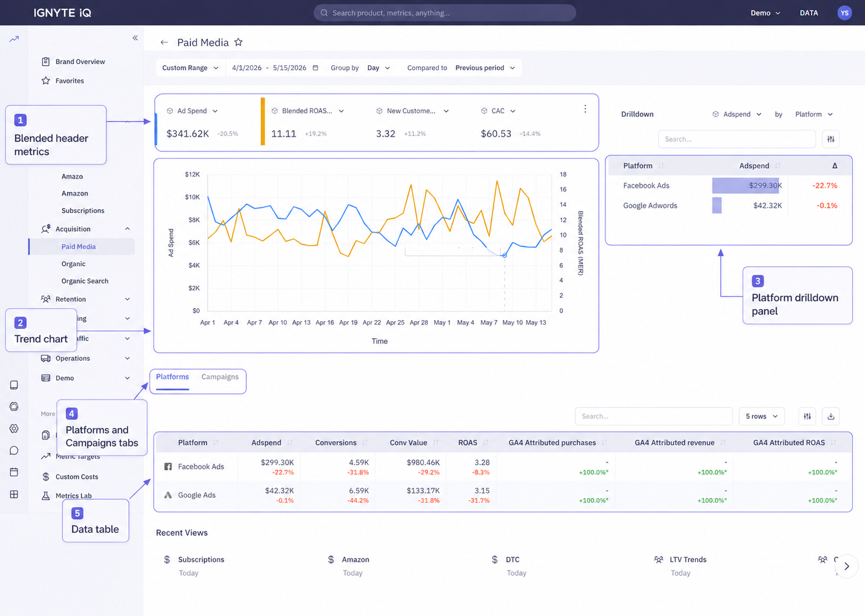
Task: Open the three-dot menu in metrics header
Action: pyautogui.click(x=585, y=109)
